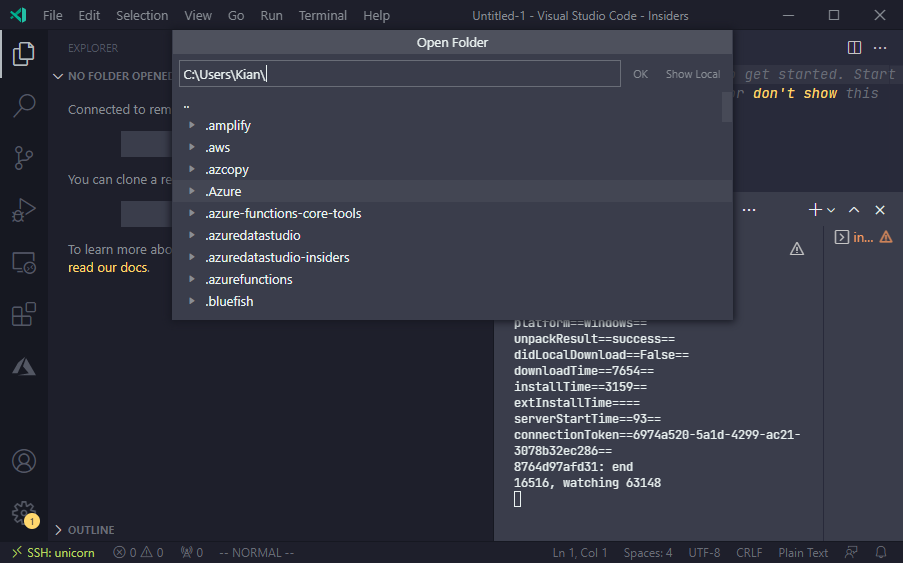
Task: Open the Search view in activity bar
Action: (24, 106)
